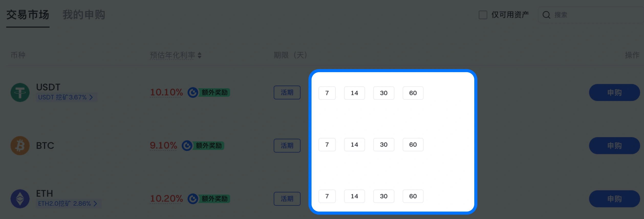Click the USDT Tether coin icon
This screenshot has width=644, height=219.
coord(20,93)
